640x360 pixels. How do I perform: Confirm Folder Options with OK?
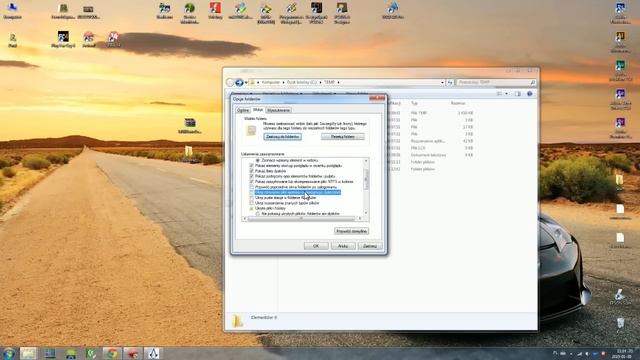(316, 246)
